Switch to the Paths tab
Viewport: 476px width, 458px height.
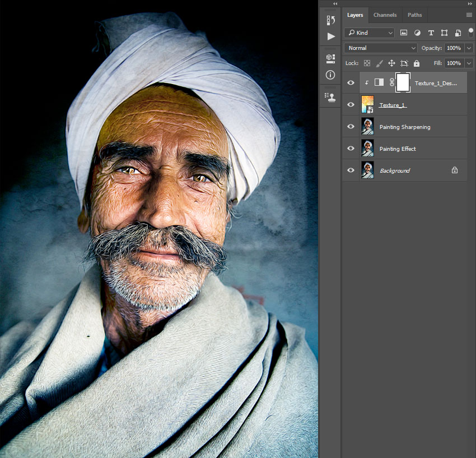point(414,15)
